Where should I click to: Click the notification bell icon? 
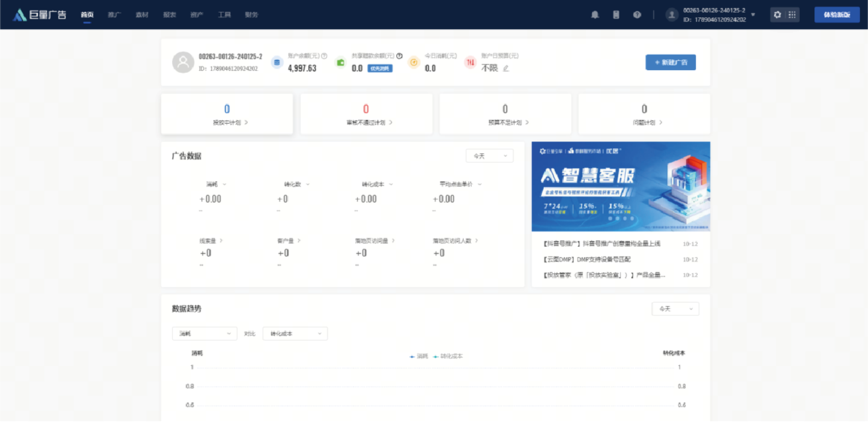(x=595, y=15)
